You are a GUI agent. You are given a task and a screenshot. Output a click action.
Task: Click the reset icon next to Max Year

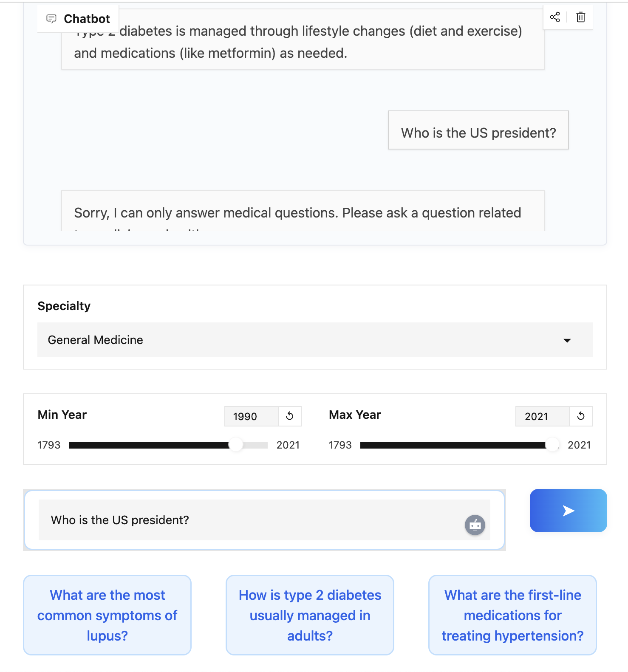point(581,416)
